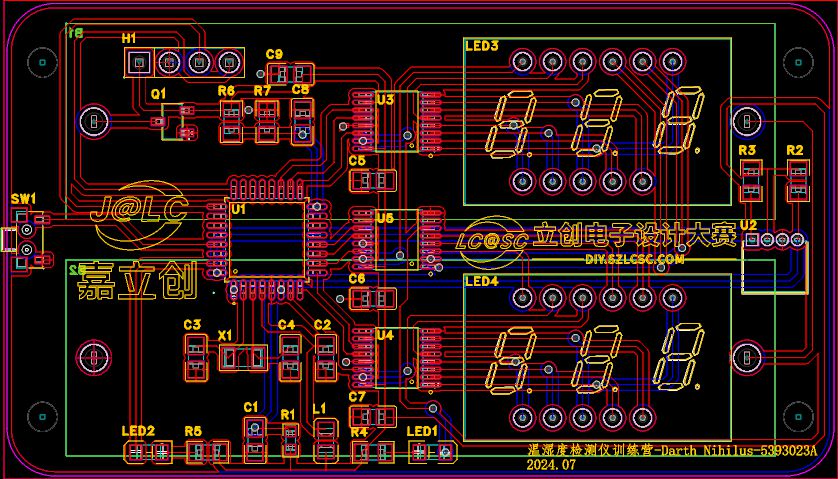
Task: Select capacitor C9 footprint
Action: coord(290,74)
